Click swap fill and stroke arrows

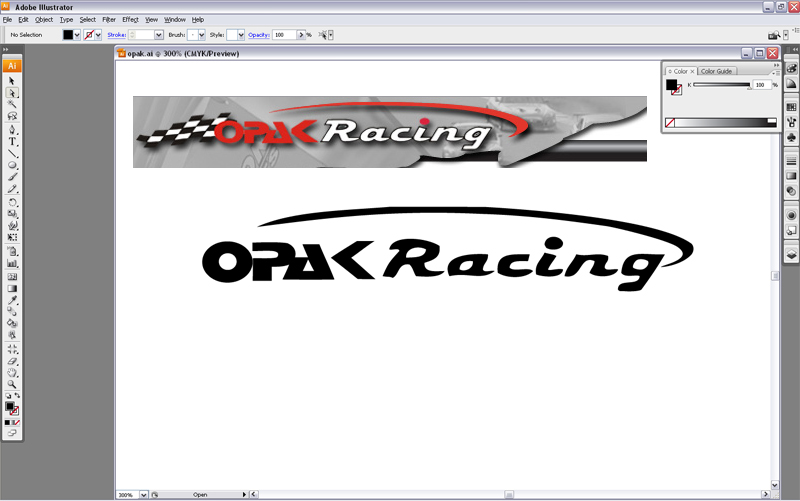pyautogui.click(x=17, y=395)
